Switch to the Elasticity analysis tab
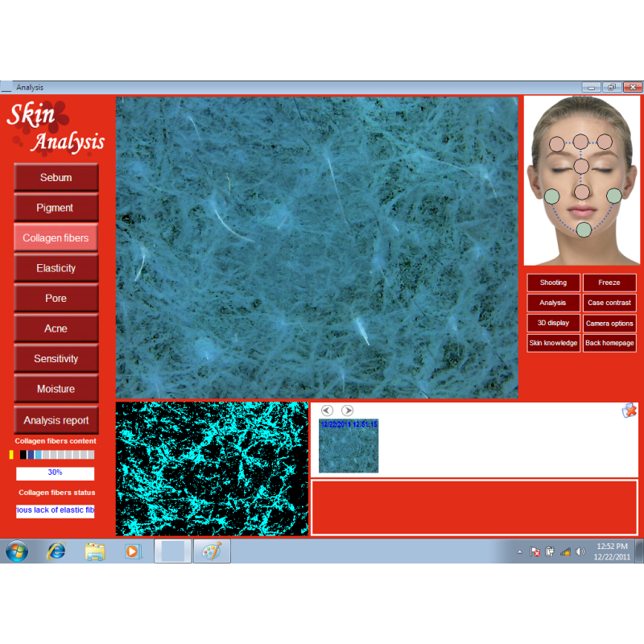The width and height of the screenshot is (644, 644). click(56, 268)
